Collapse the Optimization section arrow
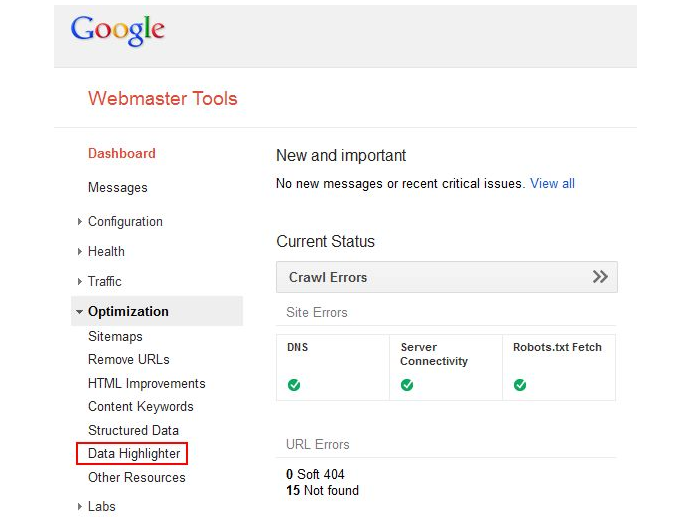The image size is (700, 517). click(x=79, y=312)
